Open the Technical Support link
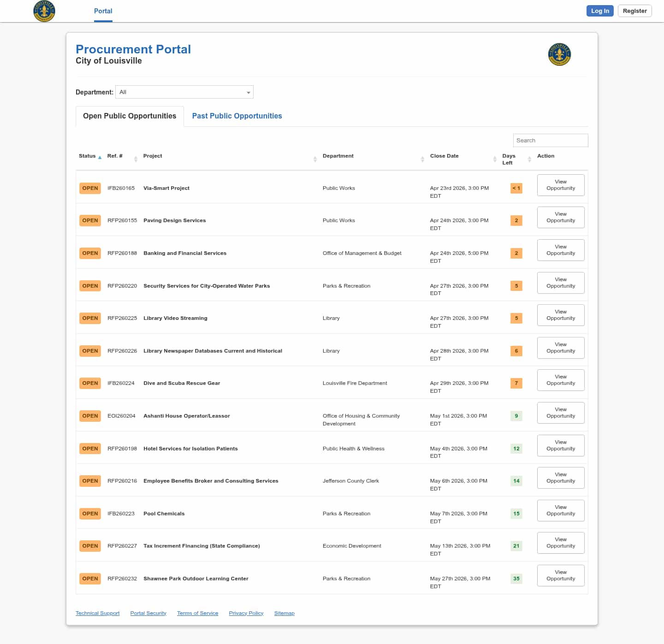664x644 pixels. point(97,613)
